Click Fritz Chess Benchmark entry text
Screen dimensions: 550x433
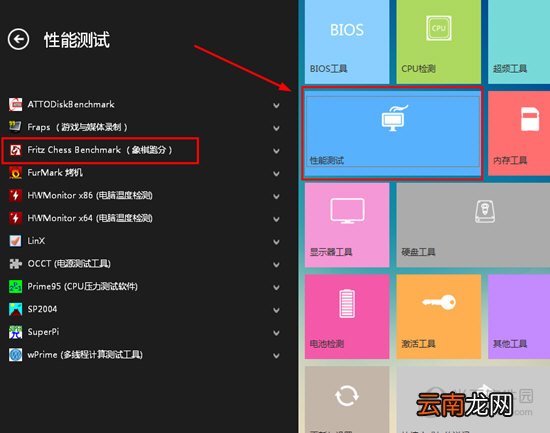click(x=100, y=150)
